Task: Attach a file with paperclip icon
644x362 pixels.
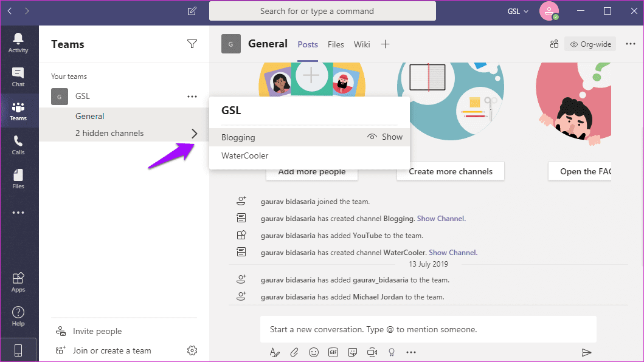Action: click(294, 352)
